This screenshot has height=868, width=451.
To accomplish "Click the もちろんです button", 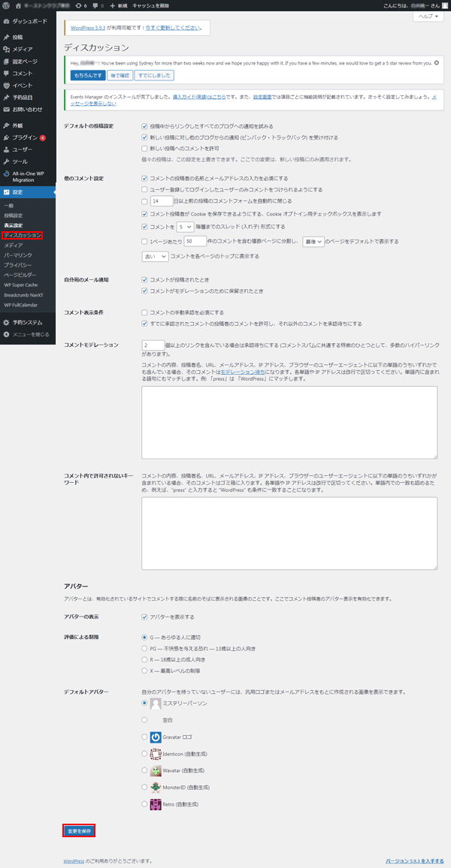I will (x=87, y=75).
